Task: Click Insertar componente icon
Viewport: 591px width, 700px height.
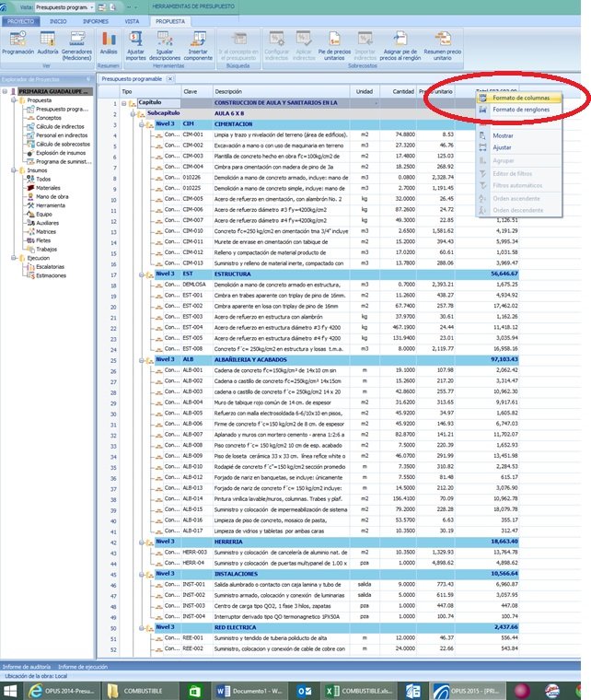Action: coord(198,41)
